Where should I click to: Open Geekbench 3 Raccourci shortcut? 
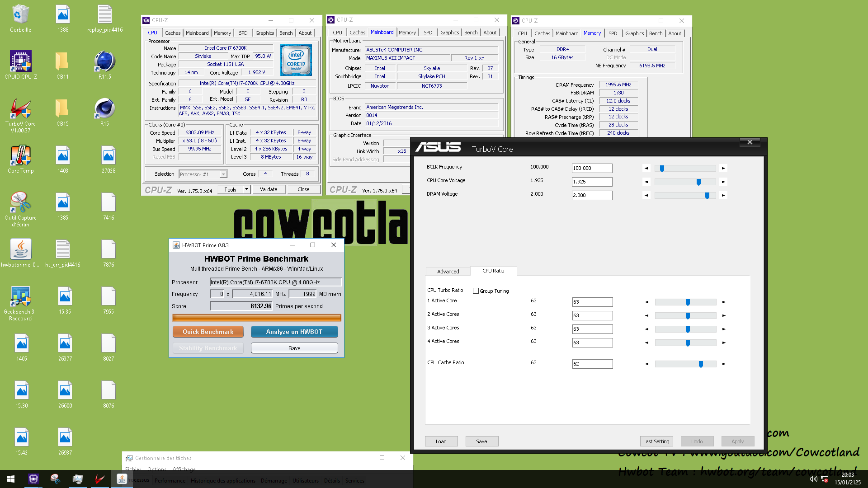(x=20, y=303)
